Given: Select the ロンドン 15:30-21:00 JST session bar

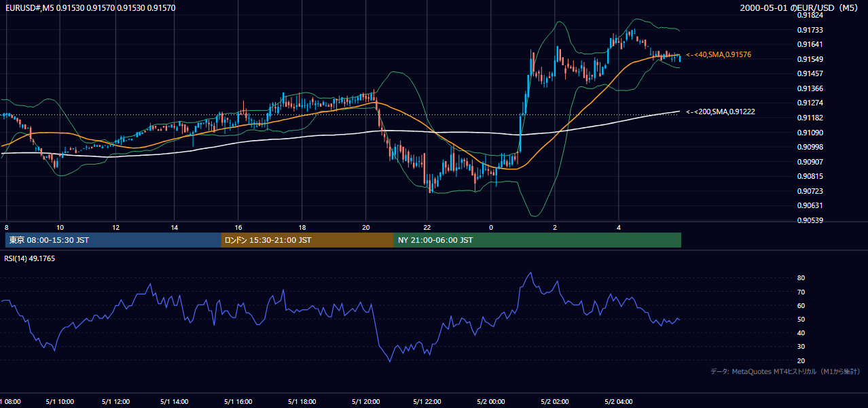Looking at the screenshot, I should coord(307,240).
